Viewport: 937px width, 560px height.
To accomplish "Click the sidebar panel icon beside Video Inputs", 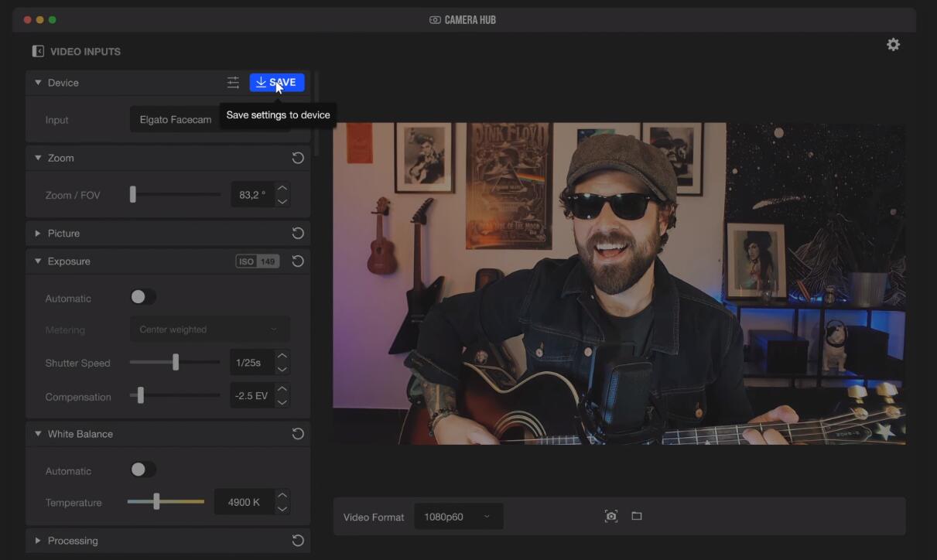I will tap(38, 51).
